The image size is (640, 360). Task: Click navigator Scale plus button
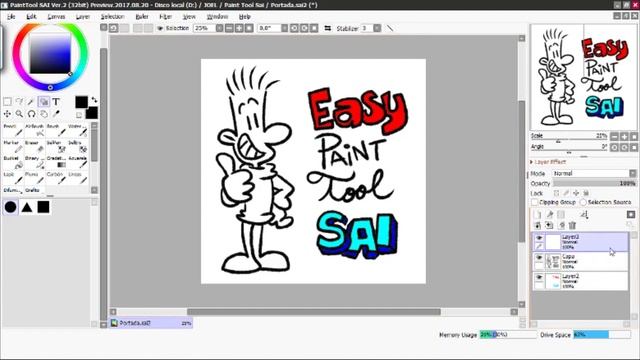pos(624,136)
